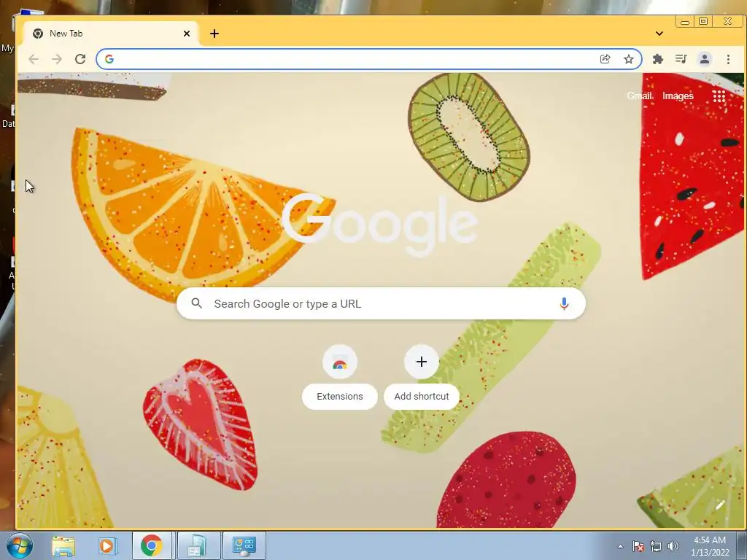Start voice search with microphone icon
The image size is (747, 560).
point(564,303)
